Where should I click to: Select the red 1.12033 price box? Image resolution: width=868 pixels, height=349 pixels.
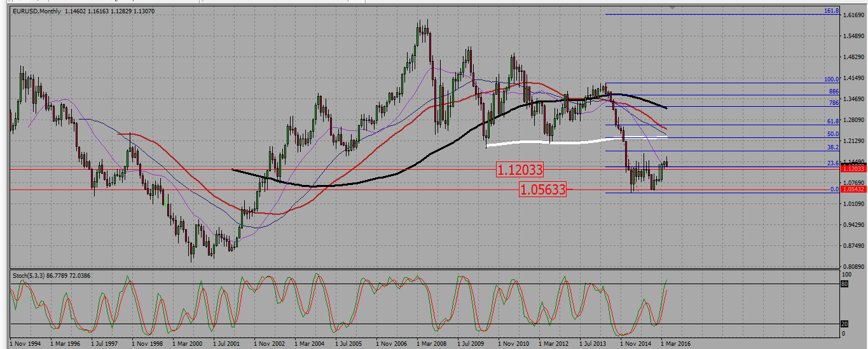520,170
